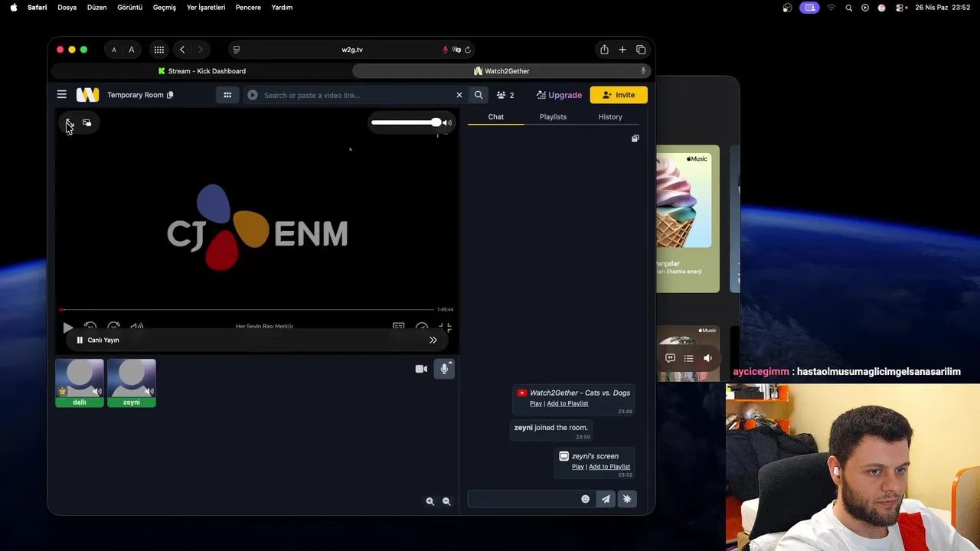This screenshot has height=551, width=980.
Task: Show Safari tab overview
Action: [x=641, y=50]
